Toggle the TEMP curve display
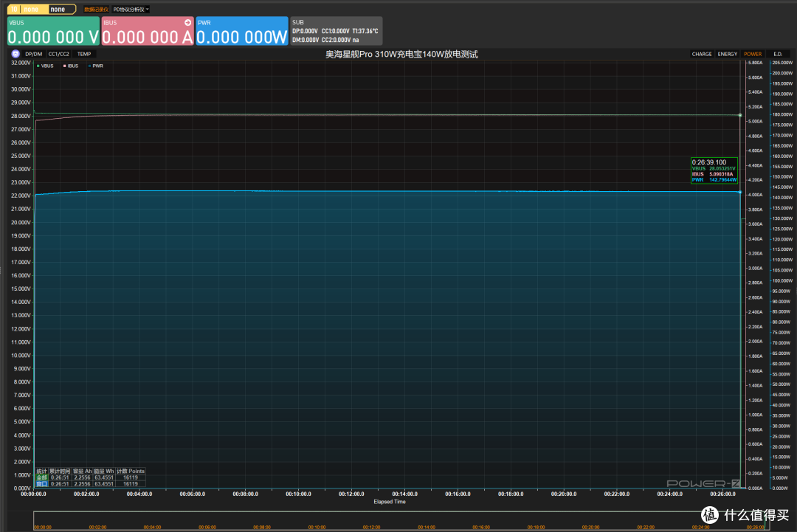 coord(84,54)
